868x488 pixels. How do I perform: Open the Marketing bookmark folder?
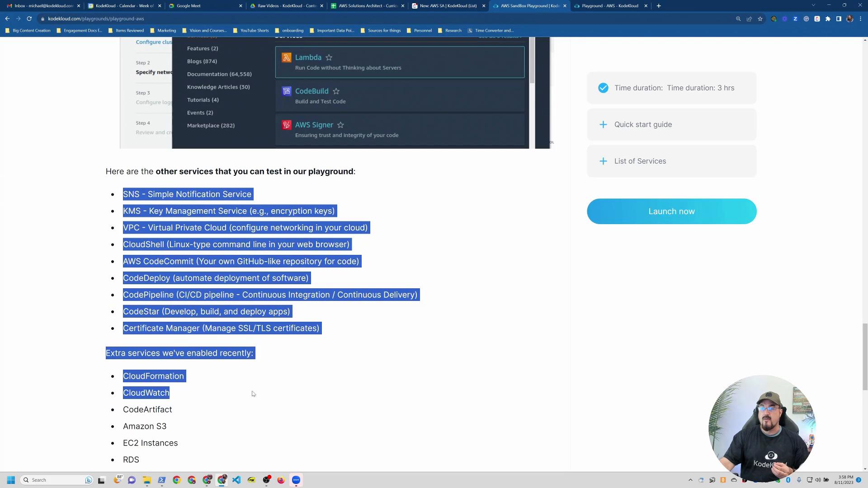[x=163, y=31]
